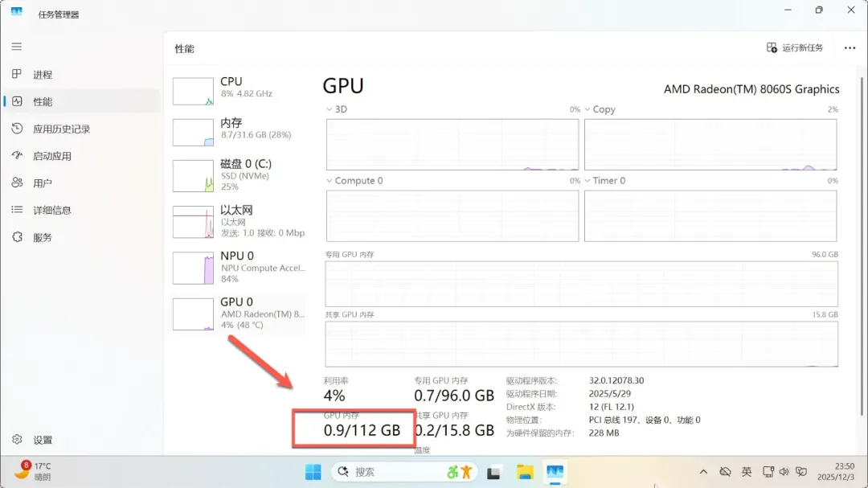868x488 pixels.
Task: Open the three-dot more options menu
Action: click(850, 48)
